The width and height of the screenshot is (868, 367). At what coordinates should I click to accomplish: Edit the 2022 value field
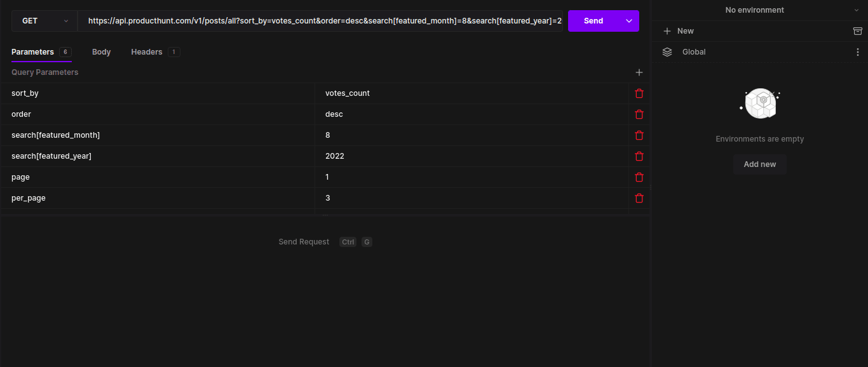[472, 156]
